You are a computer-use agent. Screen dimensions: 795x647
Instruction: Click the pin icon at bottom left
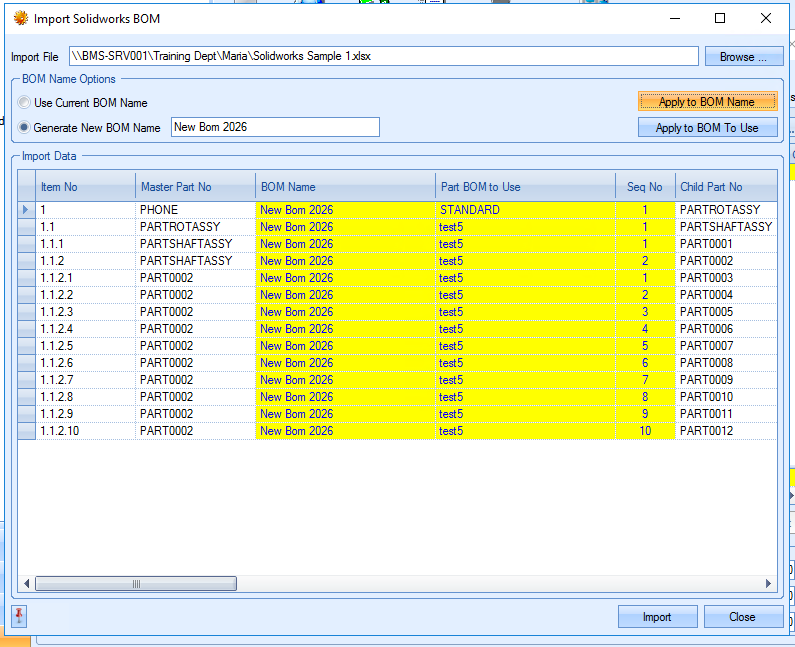[x=19, y=615]
